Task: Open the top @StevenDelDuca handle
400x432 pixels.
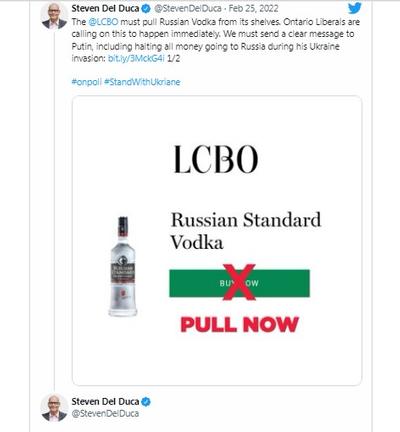Action: (x=188, y=9)
